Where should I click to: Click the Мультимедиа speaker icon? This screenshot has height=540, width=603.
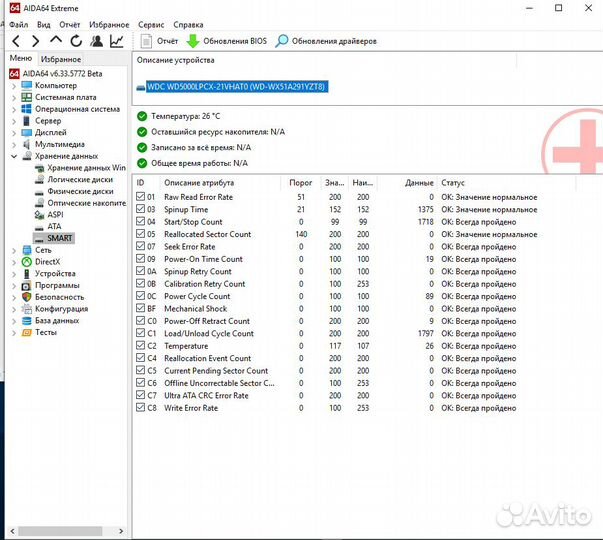27,144
